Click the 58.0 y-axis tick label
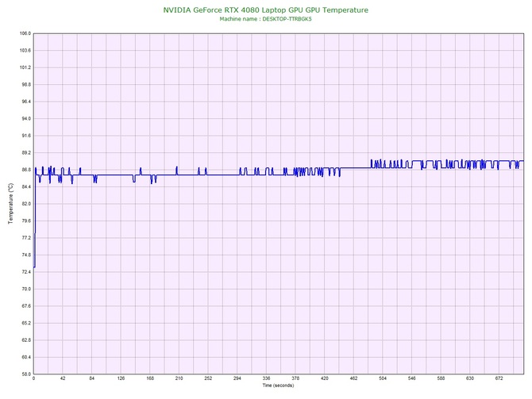 (26, 374)
